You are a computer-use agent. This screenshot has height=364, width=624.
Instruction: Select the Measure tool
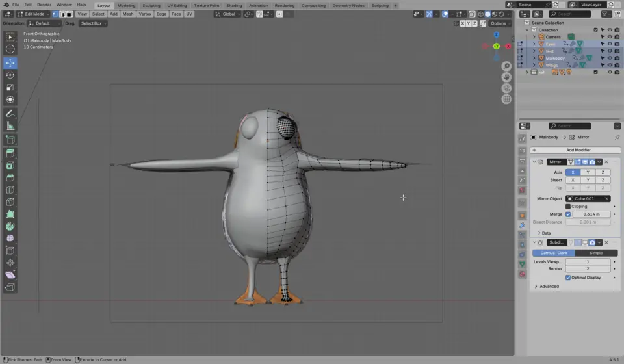10,126
